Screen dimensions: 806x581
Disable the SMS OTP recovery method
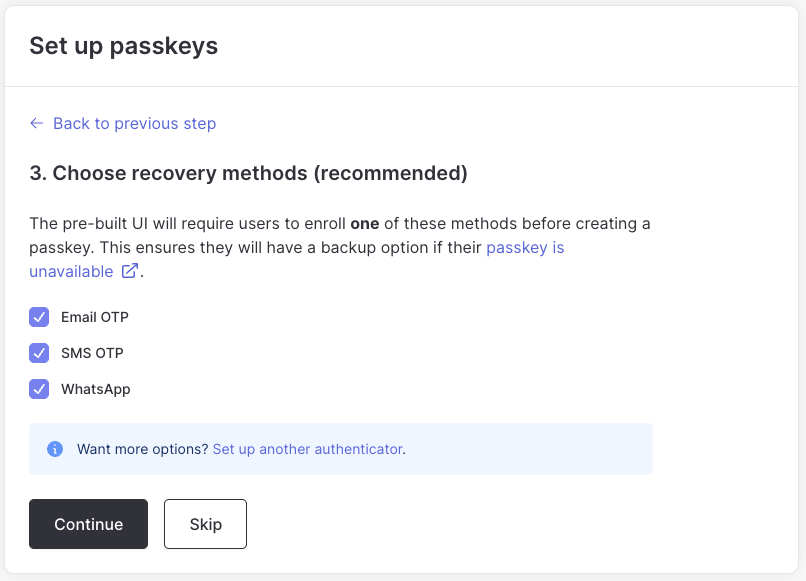click(x=39, y=353)
